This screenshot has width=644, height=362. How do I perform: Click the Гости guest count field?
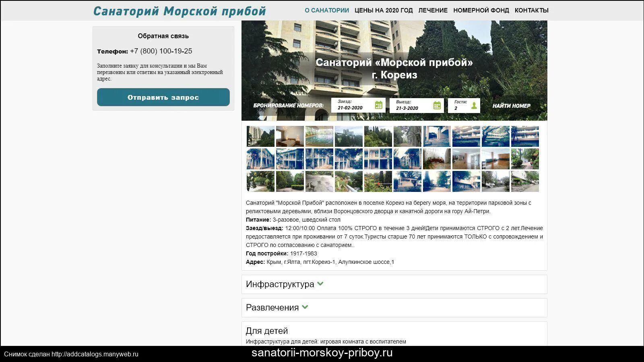[x=464, y=105]
